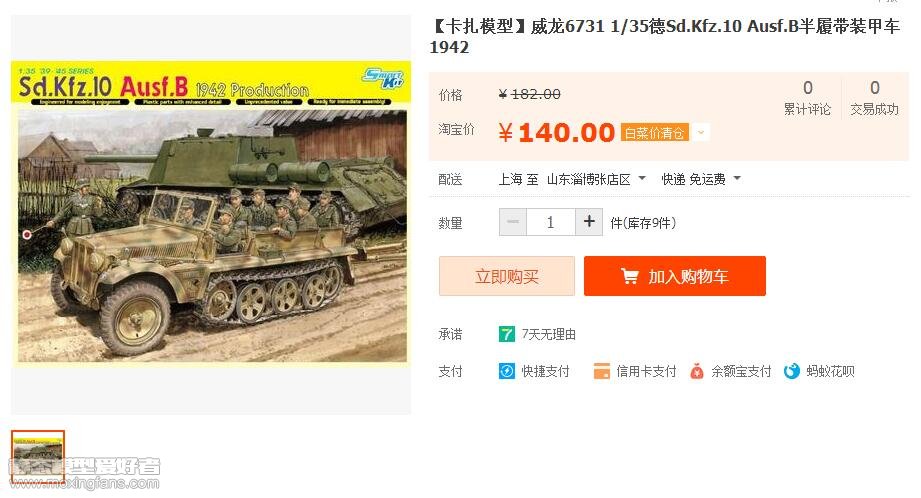Click the 加入购物车 add to cart button

coord(675,276)
